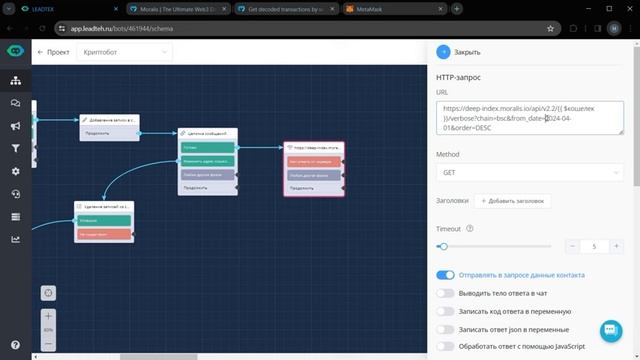Screen dimensions: 640x360
Task: Close the MetaMask tab
Action: 440,9
